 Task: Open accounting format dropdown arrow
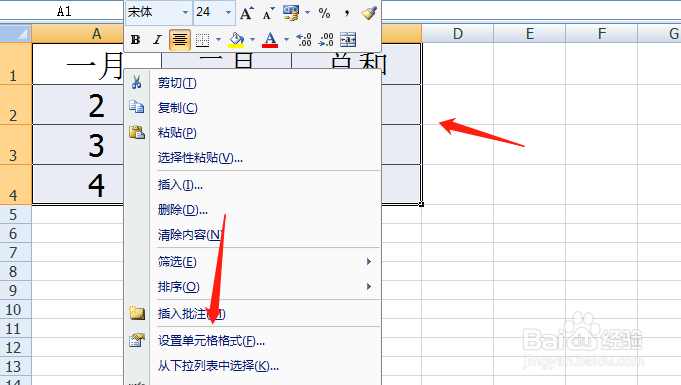307,13
